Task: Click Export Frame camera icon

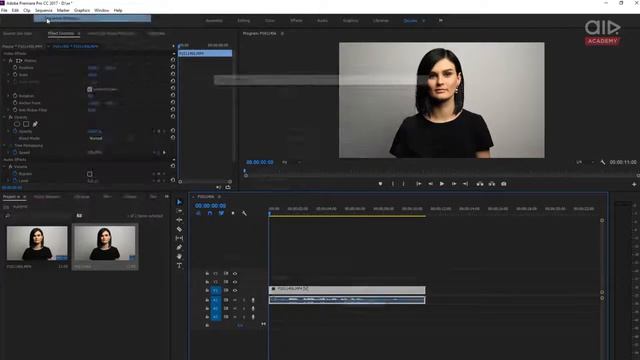Action: [504, 184]
